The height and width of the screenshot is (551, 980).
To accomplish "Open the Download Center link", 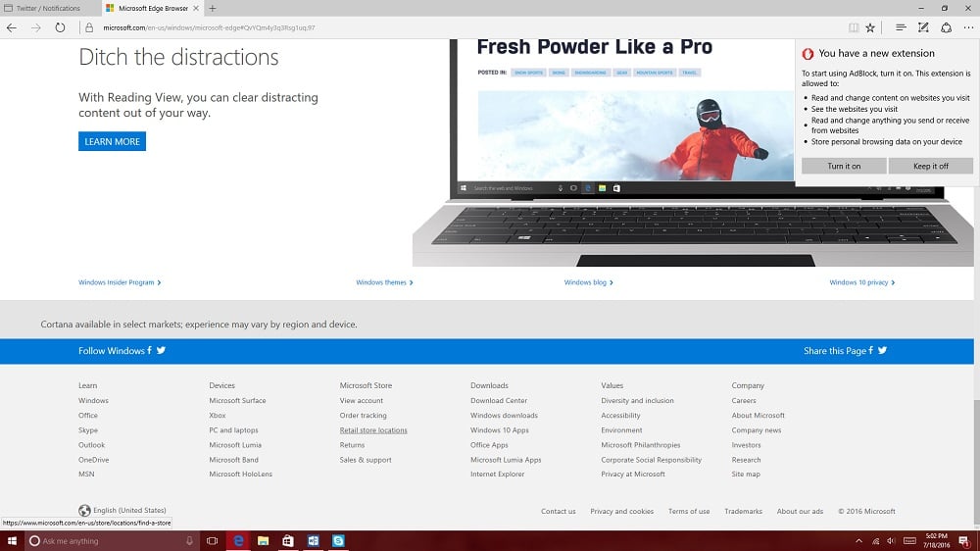I will pos(499,400).
